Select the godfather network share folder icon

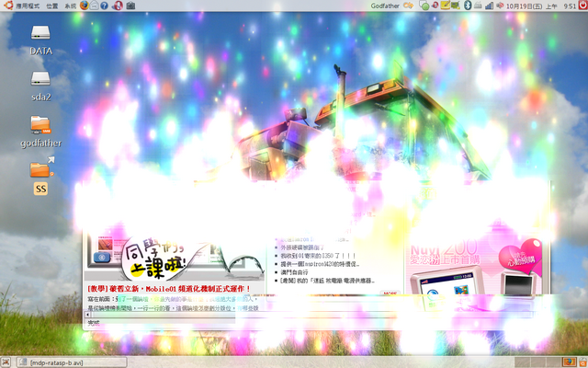(x=40, y=132)
